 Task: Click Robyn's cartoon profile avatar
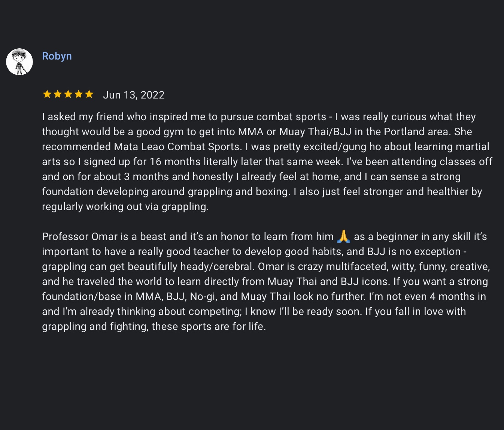click(19, 62)
